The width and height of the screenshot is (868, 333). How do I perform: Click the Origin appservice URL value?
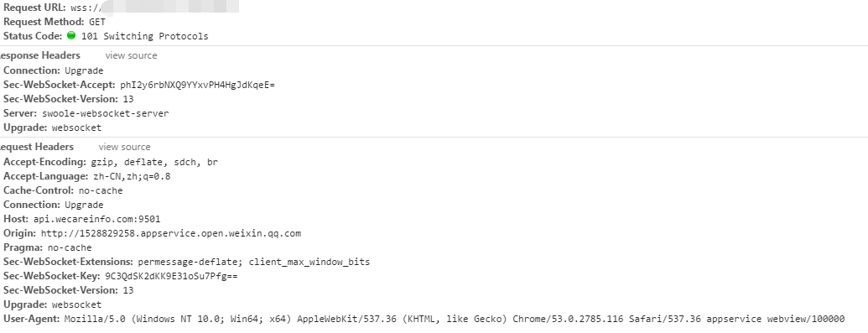coord(171,234)
